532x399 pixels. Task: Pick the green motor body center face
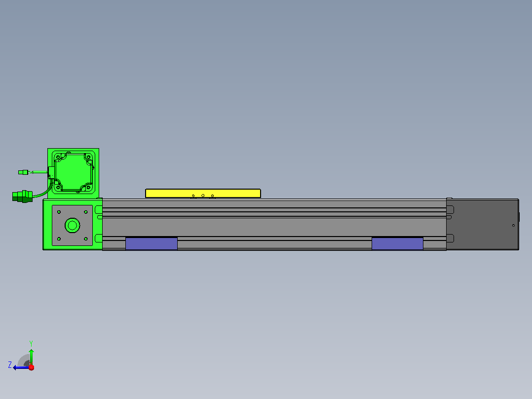(73, 171)
